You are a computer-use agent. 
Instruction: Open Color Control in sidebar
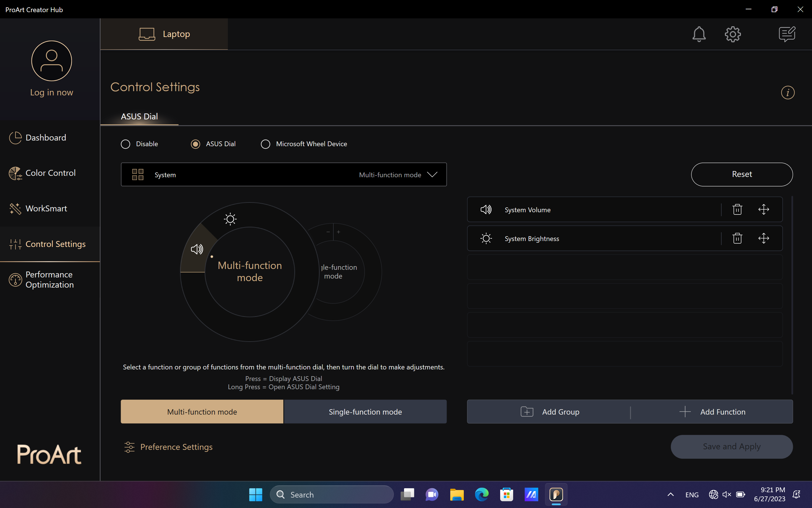[50, 173]
